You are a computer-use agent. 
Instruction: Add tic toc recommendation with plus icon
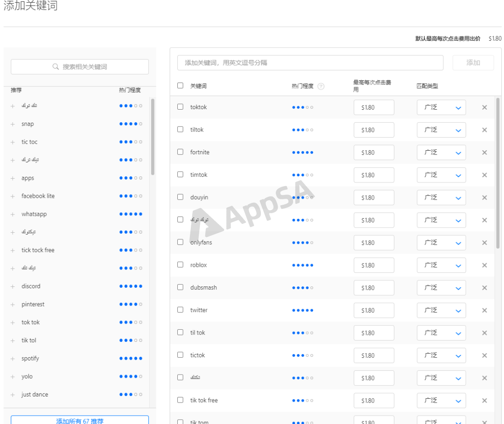[13, 142]
